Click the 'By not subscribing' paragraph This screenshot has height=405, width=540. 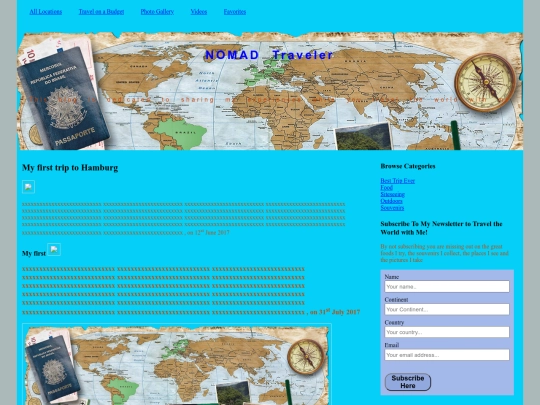click(444, 253)
